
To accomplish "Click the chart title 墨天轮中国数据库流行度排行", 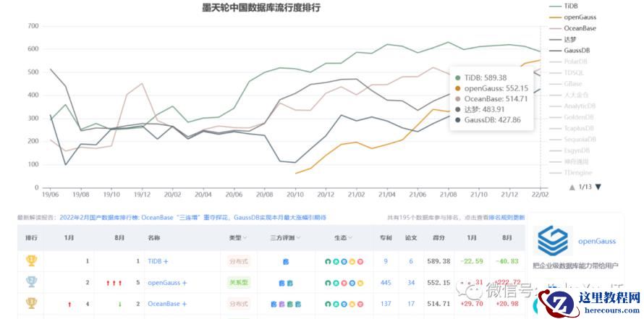I will [x=261, y=8].
